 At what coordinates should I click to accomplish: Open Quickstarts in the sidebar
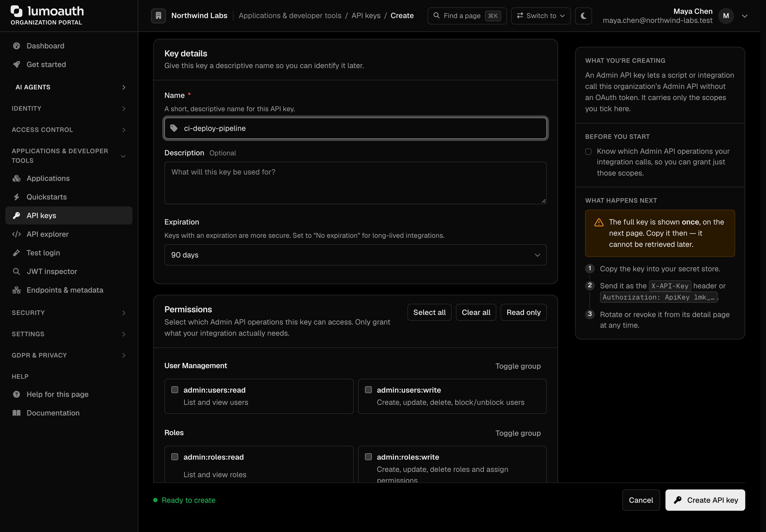(69, 197)
